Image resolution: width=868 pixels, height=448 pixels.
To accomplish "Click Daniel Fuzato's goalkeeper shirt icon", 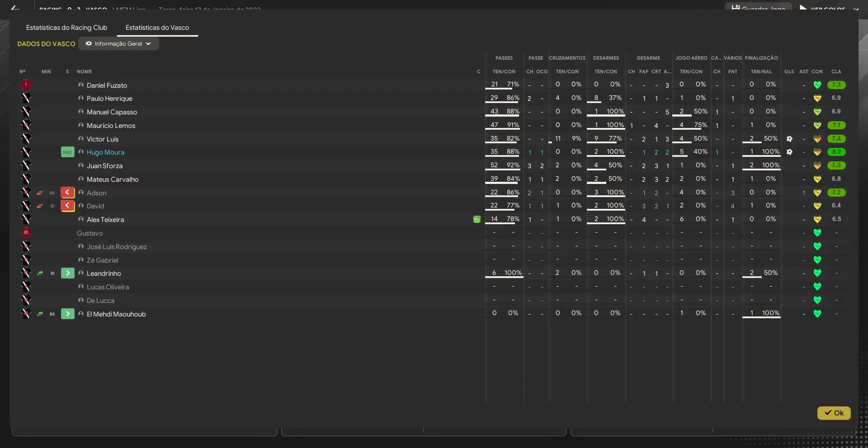I will click(x=26, y=85).
